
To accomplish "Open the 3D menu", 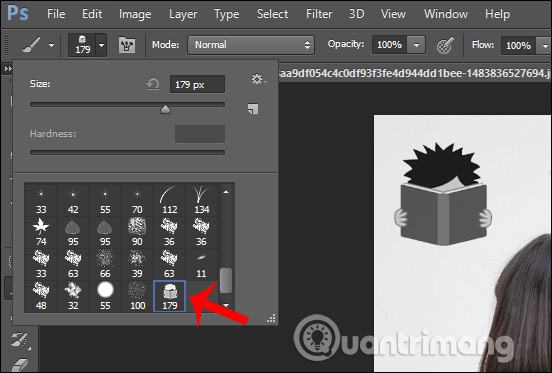I will click(x=357, y=14).
